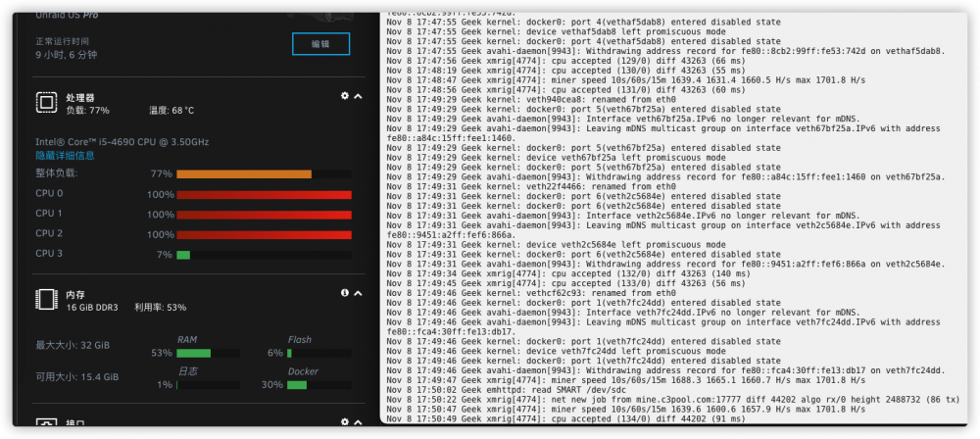Select Withdrawing address record on veth67bf25a line
This screenshot has height=439, width=980.
[x=665, y=177]
